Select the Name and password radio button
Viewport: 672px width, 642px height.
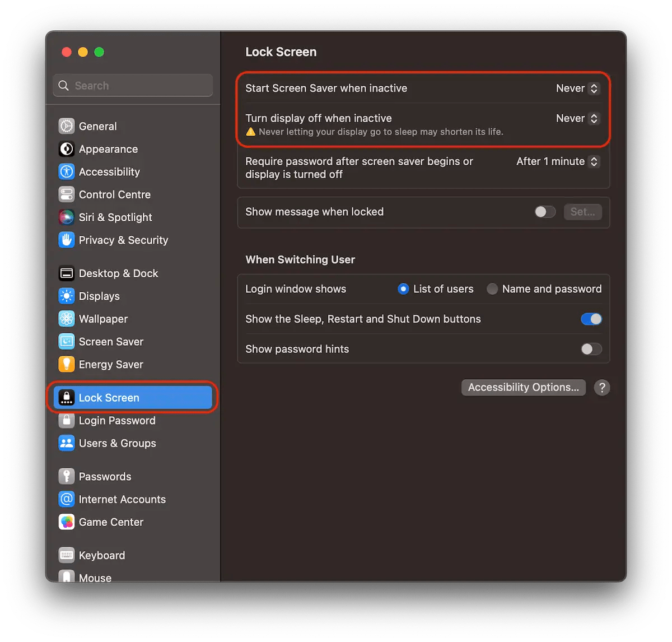[492, 289]
